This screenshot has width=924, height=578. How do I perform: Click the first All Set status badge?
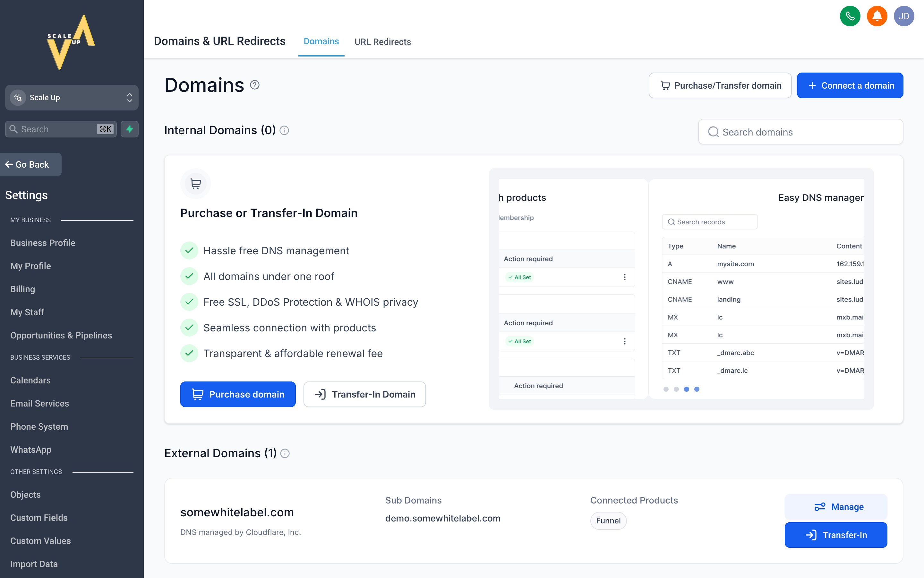pyautogui.click(x=519, y=277)
